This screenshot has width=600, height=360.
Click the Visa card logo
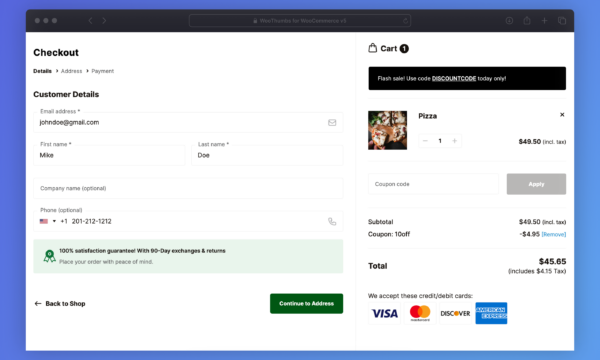[385, 313]
